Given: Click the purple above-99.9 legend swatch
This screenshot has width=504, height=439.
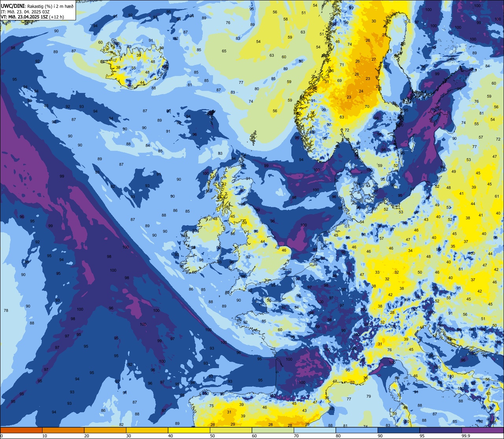Looking at the screenshot, I should pyautogui.click(x=483, y=430).
